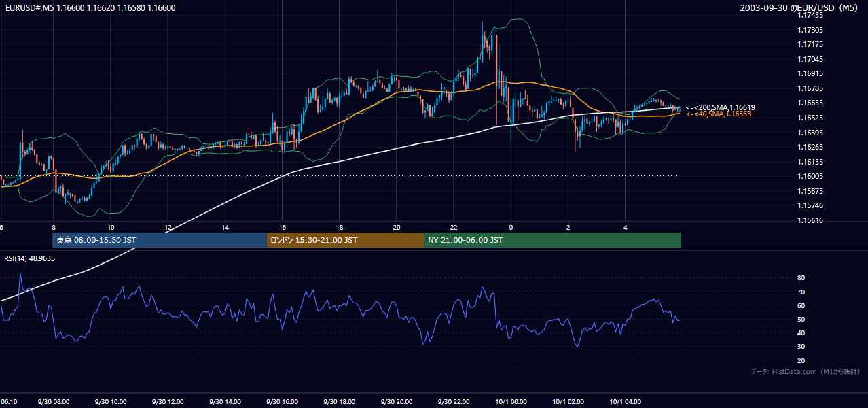868x408 pixels.
Task: Click price level 1.16655 on the axis
Action: 810,103
